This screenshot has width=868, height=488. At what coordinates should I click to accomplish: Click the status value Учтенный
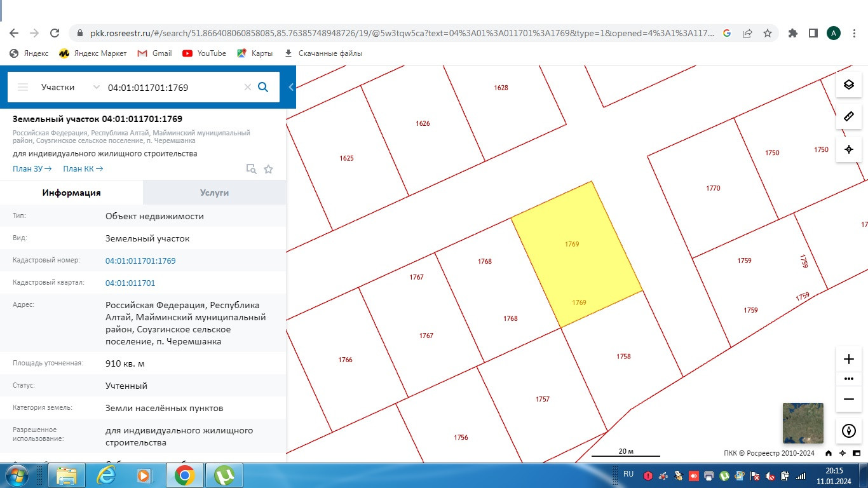coord(126,386)
